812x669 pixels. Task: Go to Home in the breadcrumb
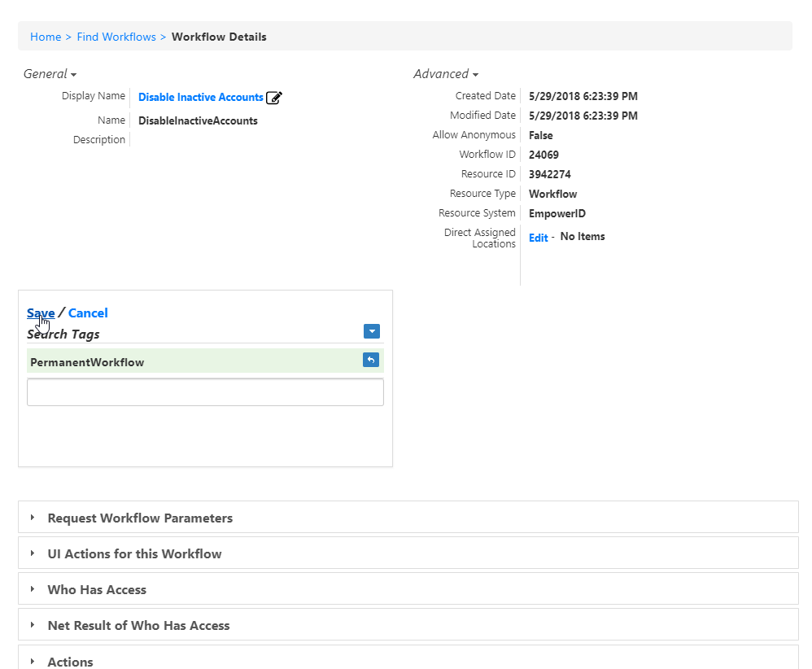[46, 37]
